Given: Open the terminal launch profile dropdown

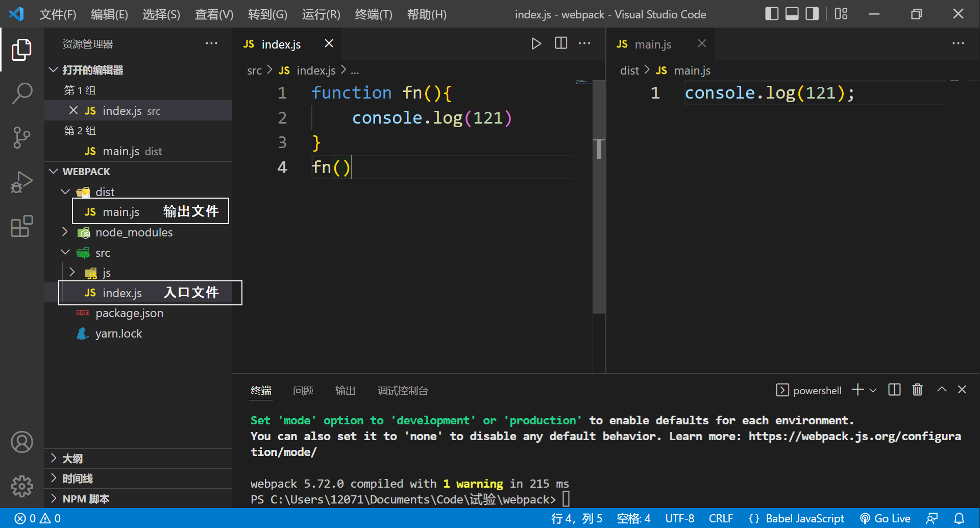Looking at the screenshot, I should pyautogui.click(x=873, y=391).
